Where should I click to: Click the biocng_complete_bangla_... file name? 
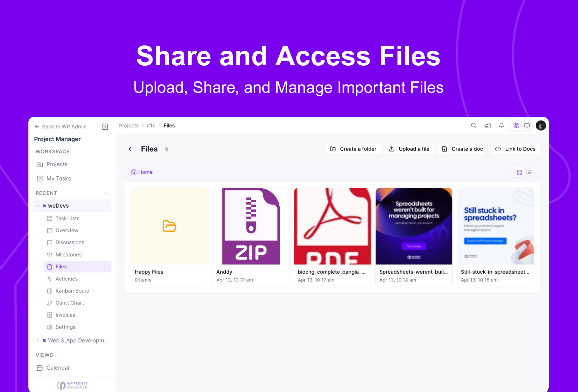pyautogui.click(x=331, y=272)
